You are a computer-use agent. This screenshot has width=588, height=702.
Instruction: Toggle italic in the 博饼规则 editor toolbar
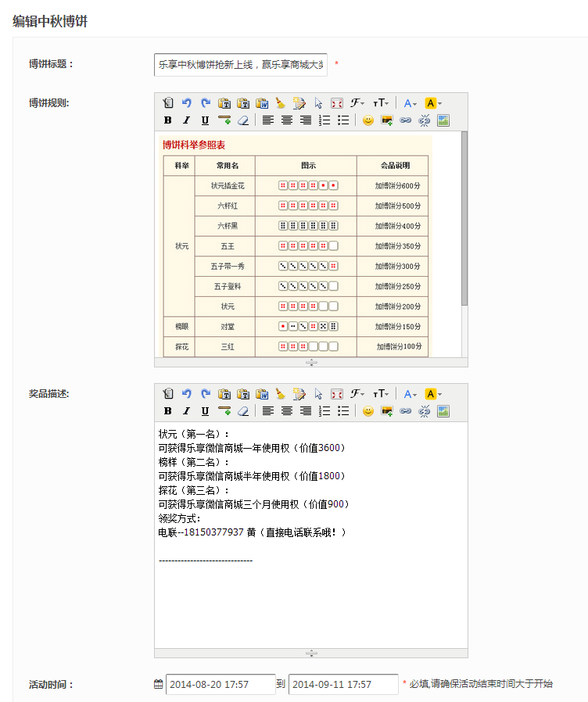point(186,120)
